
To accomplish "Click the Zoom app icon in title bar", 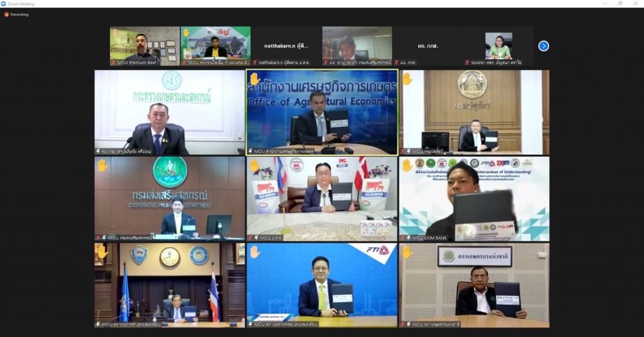I will click(x=4, y=4).
